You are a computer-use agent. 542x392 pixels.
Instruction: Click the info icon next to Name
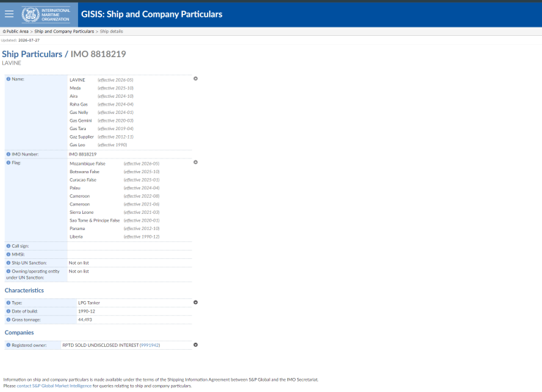click(8, 79)
